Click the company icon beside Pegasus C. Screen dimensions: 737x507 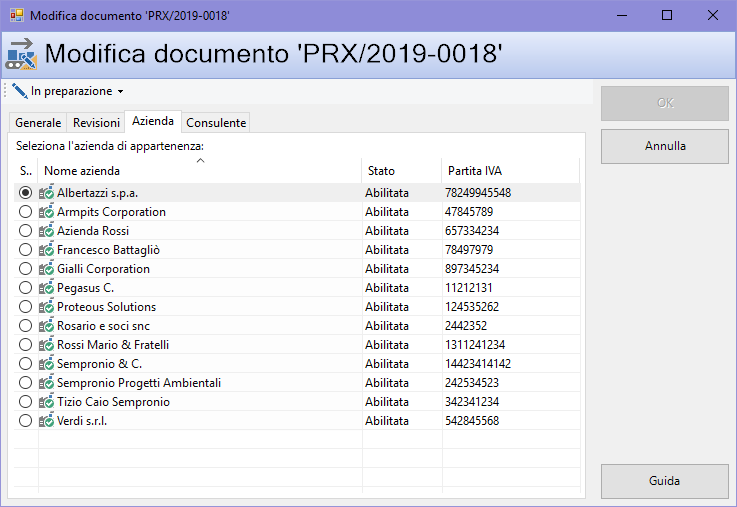point(47,288)
